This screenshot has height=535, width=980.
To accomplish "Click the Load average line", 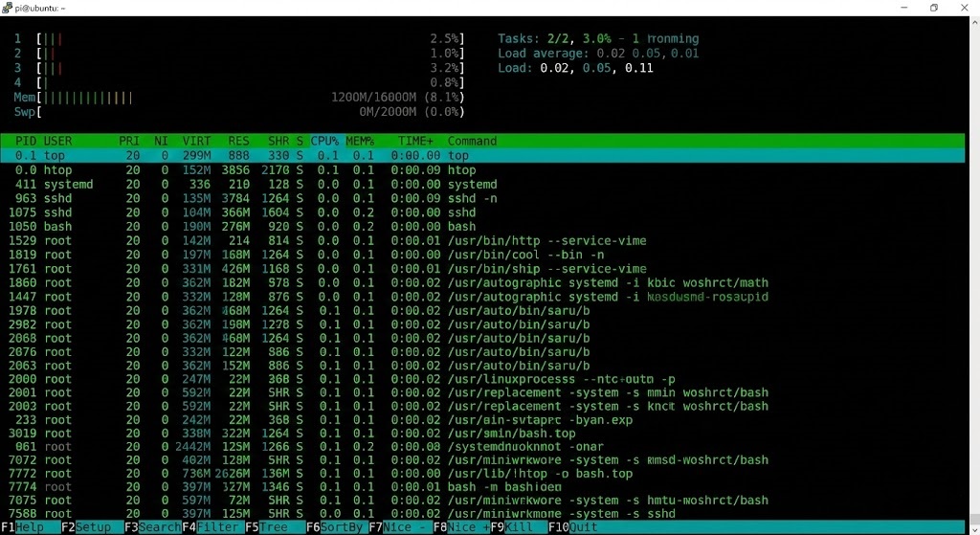I will [x=598, y=54].
